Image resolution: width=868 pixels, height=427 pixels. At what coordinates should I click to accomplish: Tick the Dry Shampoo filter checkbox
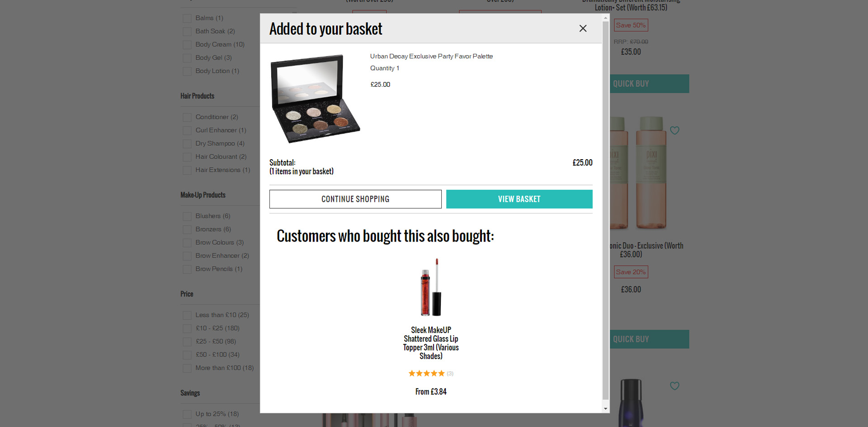187,144
